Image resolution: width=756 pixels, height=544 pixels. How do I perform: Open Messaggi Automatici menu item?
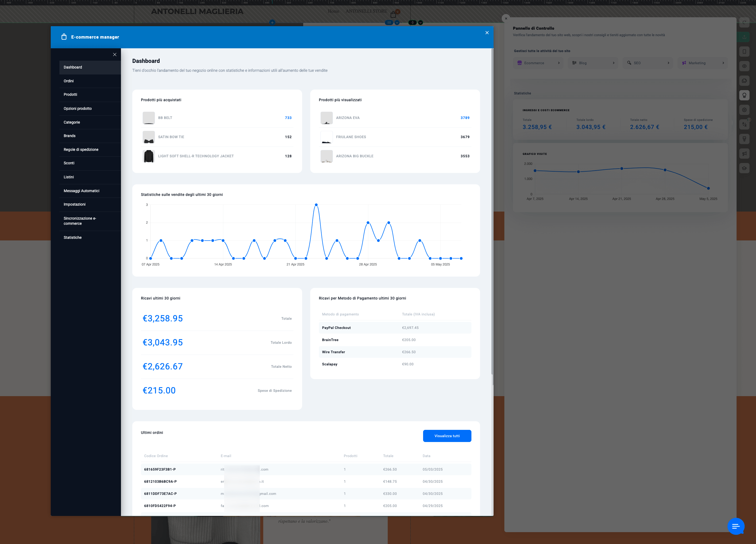click(90, 191)
